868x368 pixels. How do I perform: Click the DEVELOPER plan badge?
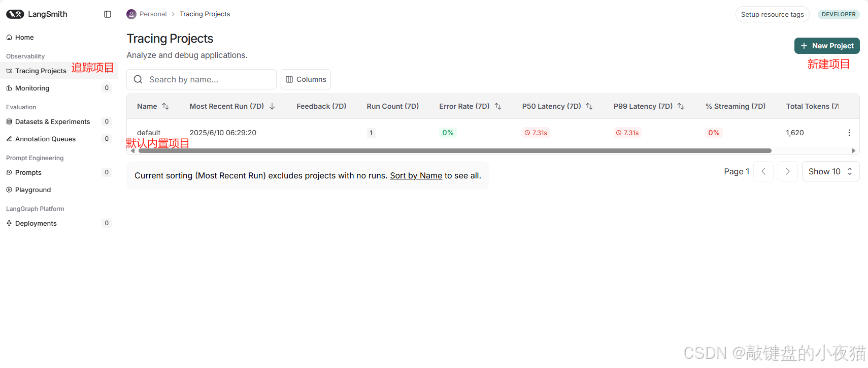(839, 14)
